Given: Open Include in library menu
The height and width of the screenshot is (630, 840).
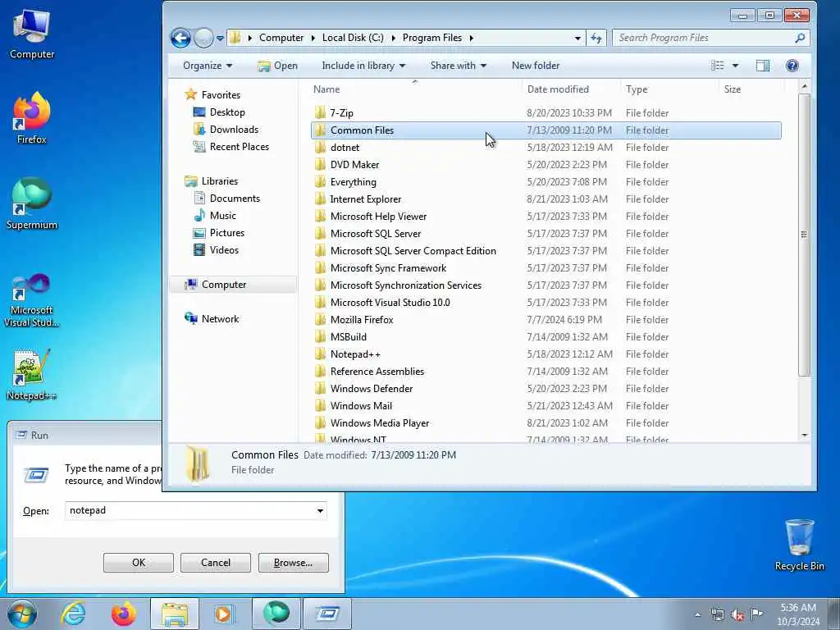Looking at the screenshot, I should [363, 66].
